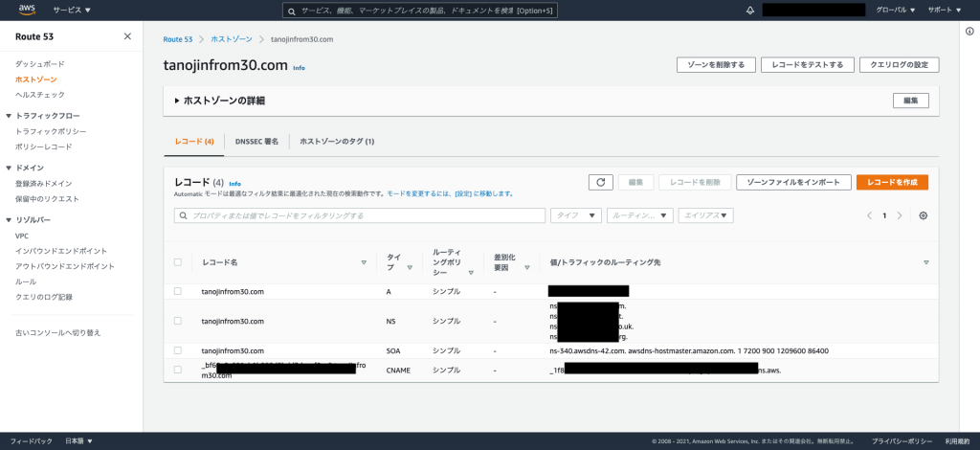Click ゾーンファイルをインポート button
Image resolution: width=980 pixels, height=450 pixels.
793,182
